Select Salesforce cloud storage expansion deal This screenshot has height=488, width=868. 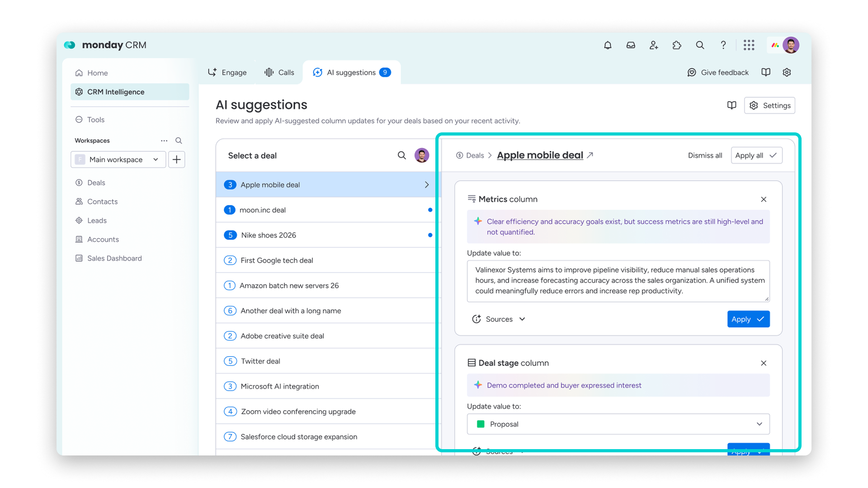coord(325,437)
